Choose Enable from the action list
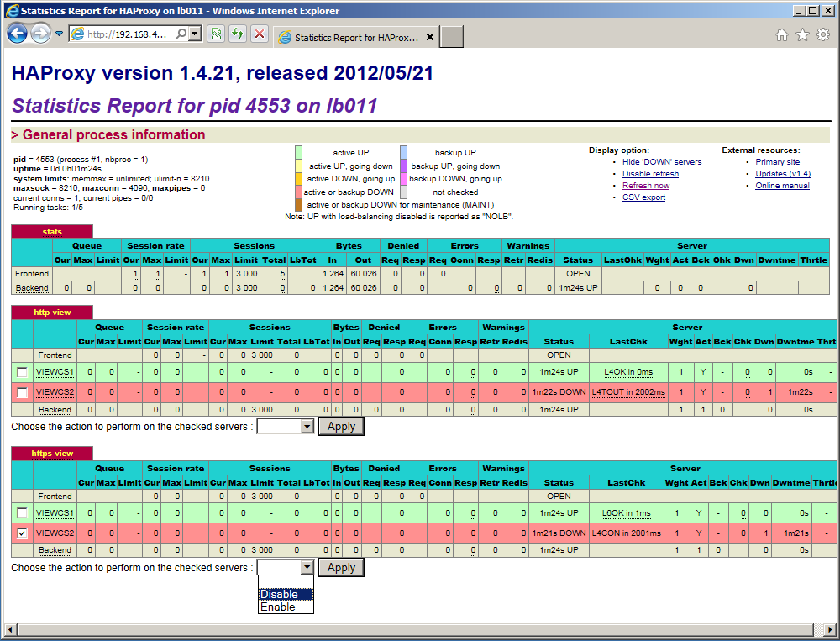Image resolution: width=840 pixels, height=641 pixels. pyautogui.click(x=286, y=607)
